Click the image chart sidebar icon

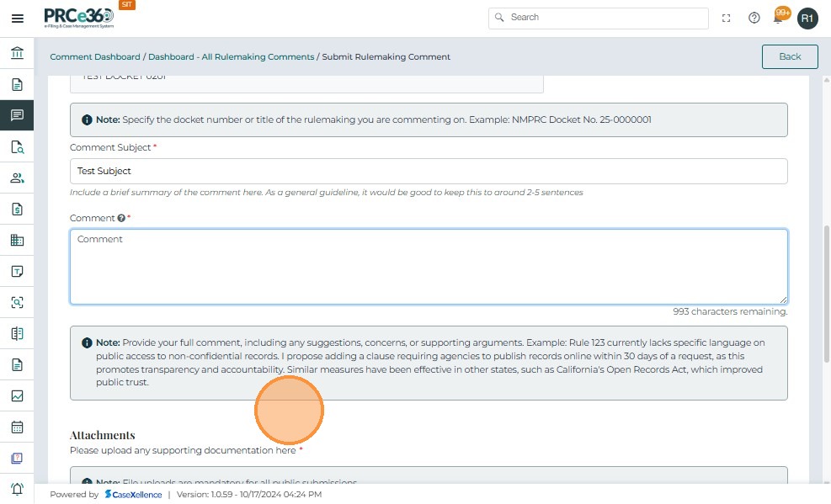[x=17, y=395]
